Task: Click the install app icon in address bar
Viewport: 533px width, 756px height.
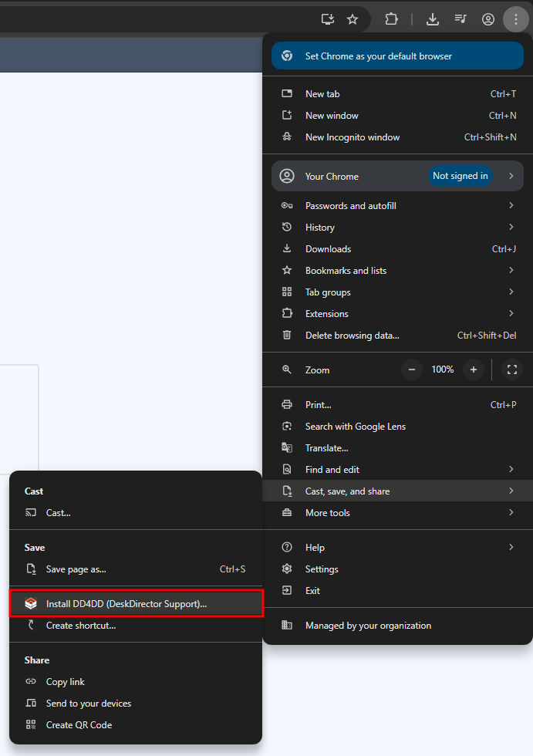Action: [328, 19]
